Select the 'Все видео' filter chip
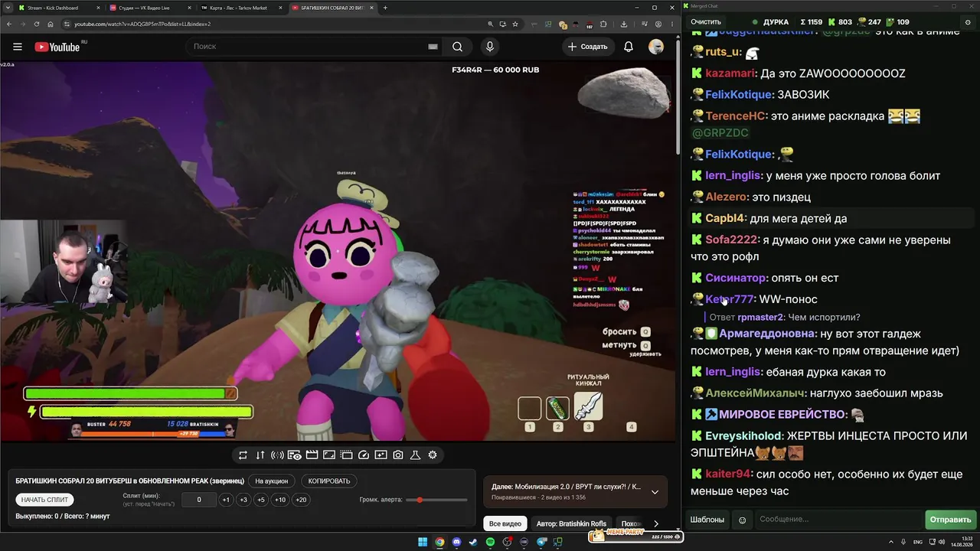Screen dimensions: 980x551 point(505,523)
